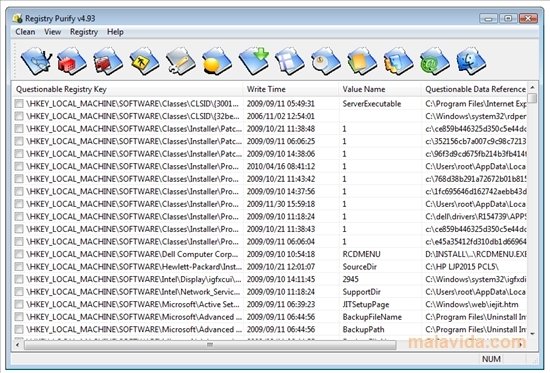Check the box for the ServerExecutable registry entry
The height and width of the screenshot is (373, 550).
19,104
